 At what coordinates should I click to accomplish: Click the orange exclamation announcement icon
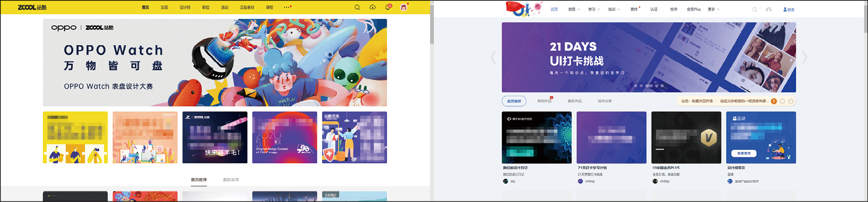774,101
